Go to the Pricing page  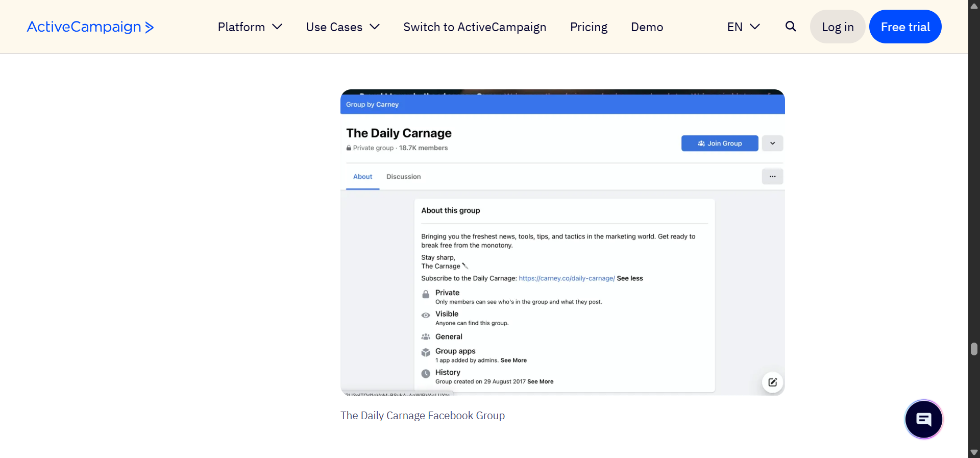pyautogui.click(x=589, y=27)
